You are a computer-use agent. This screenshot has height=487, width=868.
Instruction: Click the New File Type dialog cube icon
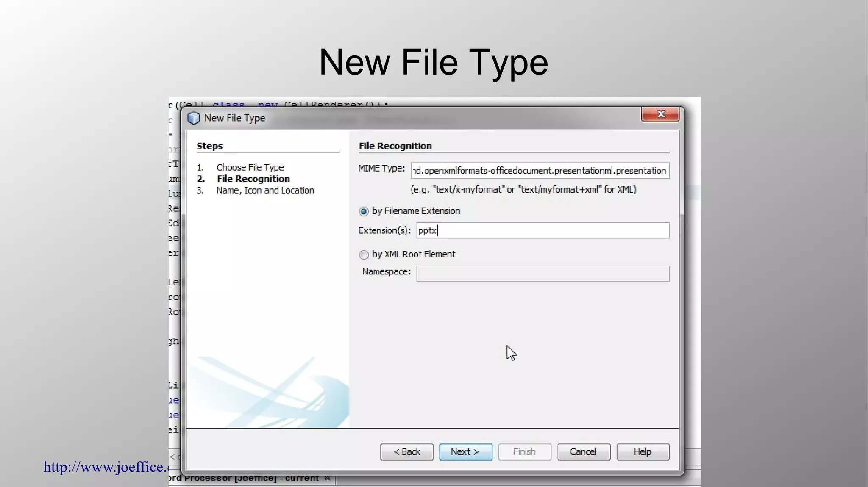coord(194,118)
